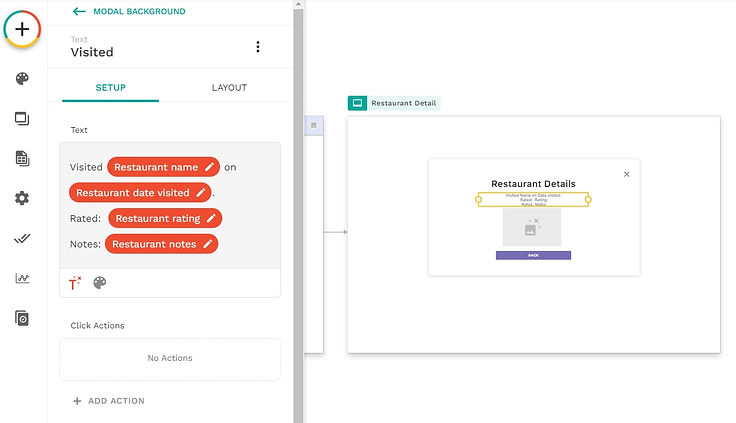
Task: Click the Visited component name field
Action: (x=92, y=52)
